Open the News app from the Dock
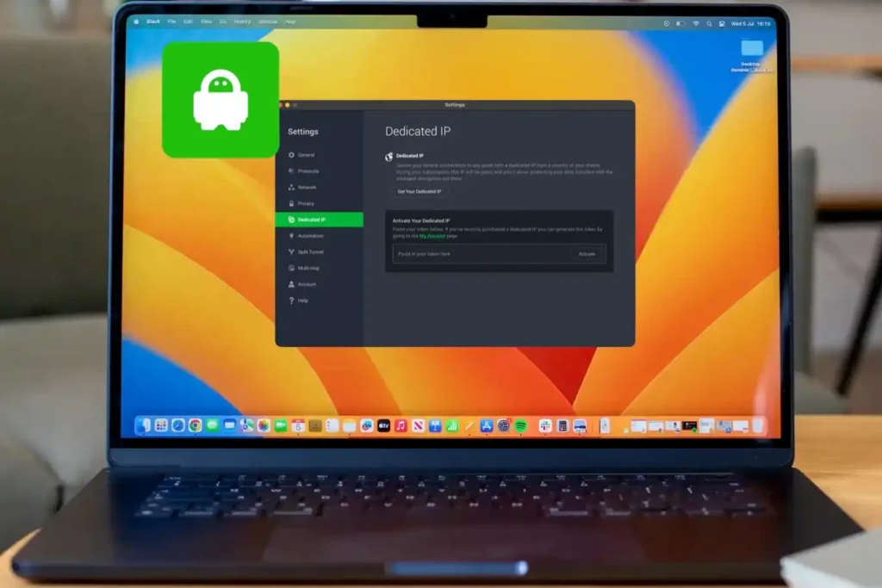882x588 pixels. [418, 426]
